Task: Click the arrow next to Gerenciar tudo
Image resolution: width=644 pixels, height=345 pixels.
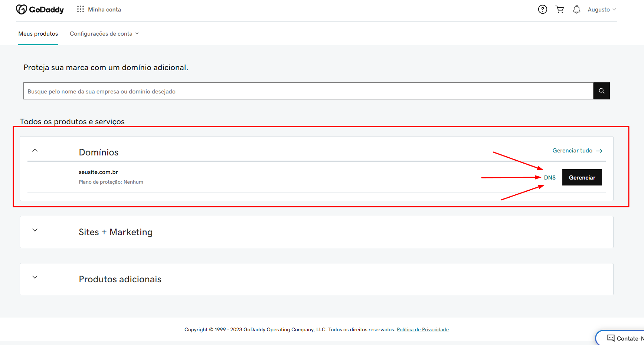Action: tap(599, 151)
